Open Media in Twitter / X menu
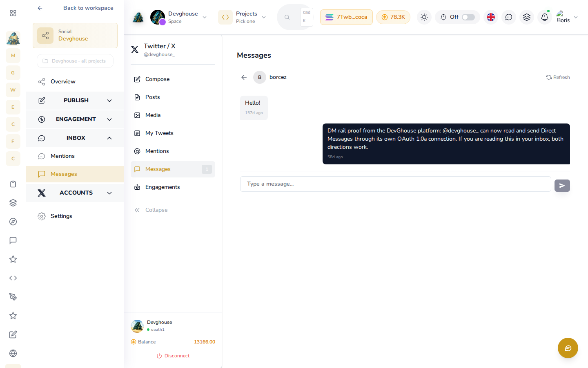This screenshot has height=368, width=588. [173, 115]
